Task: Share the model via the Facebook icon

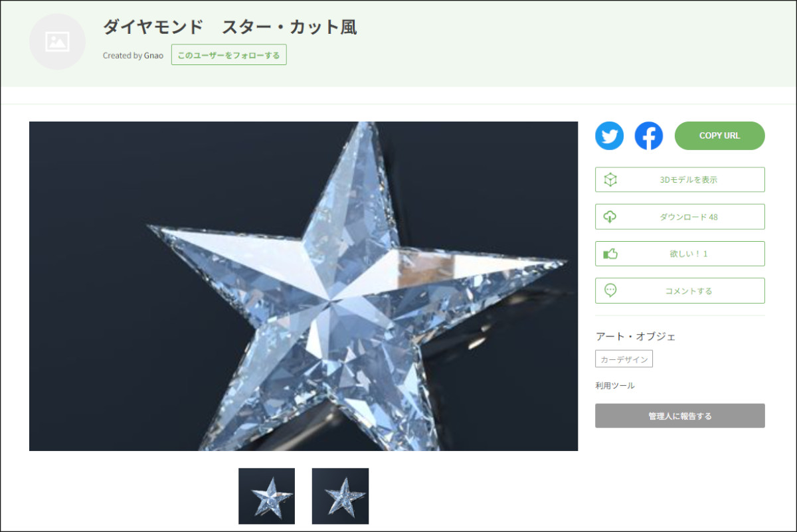Action: tap(649, 136)
